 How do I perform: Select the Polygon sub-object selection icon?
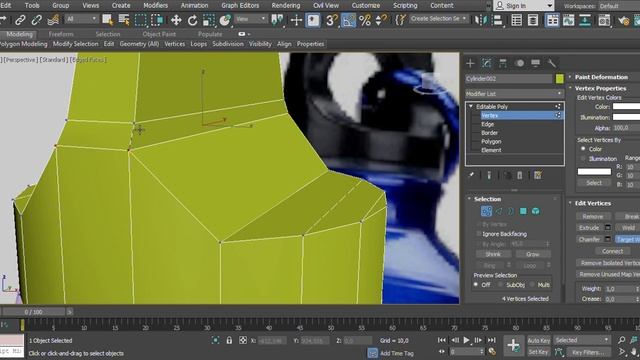point(523,211)
